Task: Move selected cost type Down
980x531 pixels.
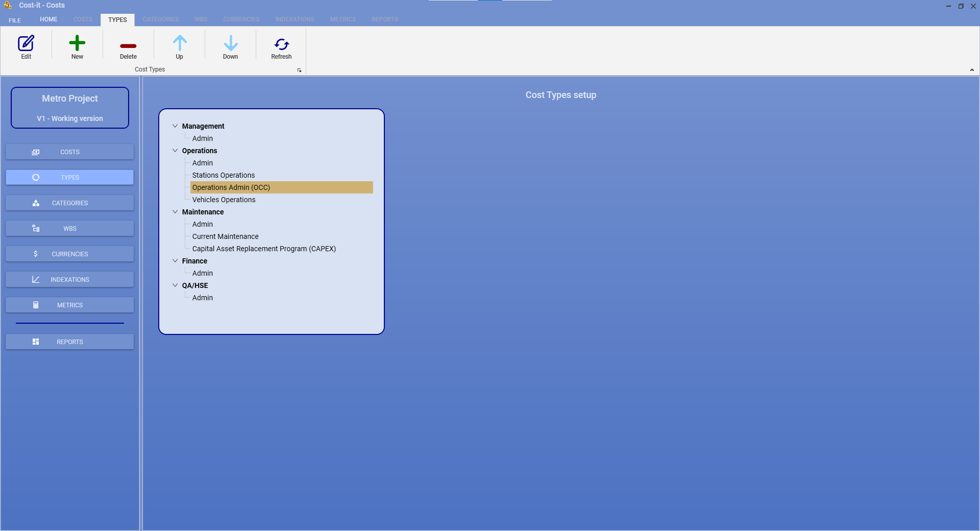Action: (230, 43)
